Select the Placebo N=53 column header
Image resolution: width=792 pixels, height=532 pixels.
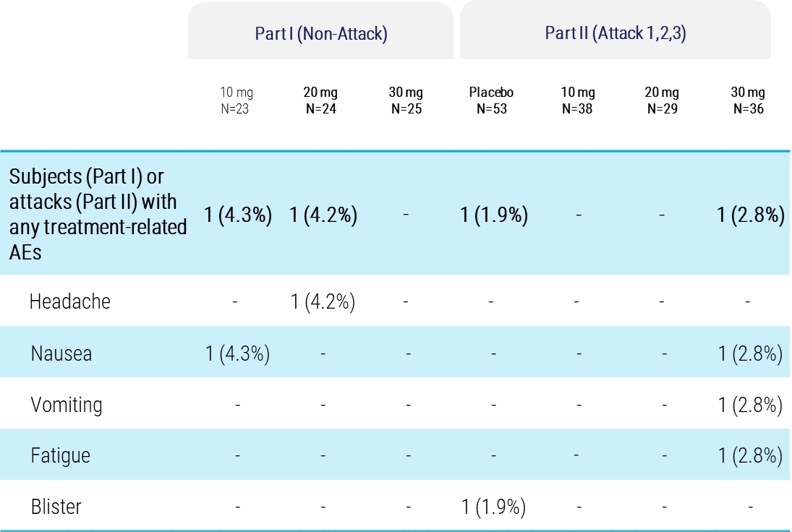[491, 100]
